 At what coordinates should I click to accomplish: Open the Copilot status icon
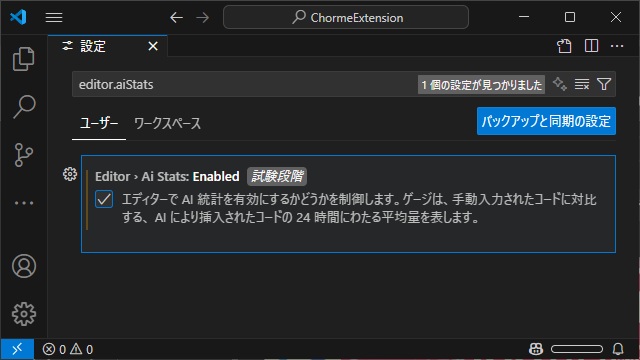(536, 349)
